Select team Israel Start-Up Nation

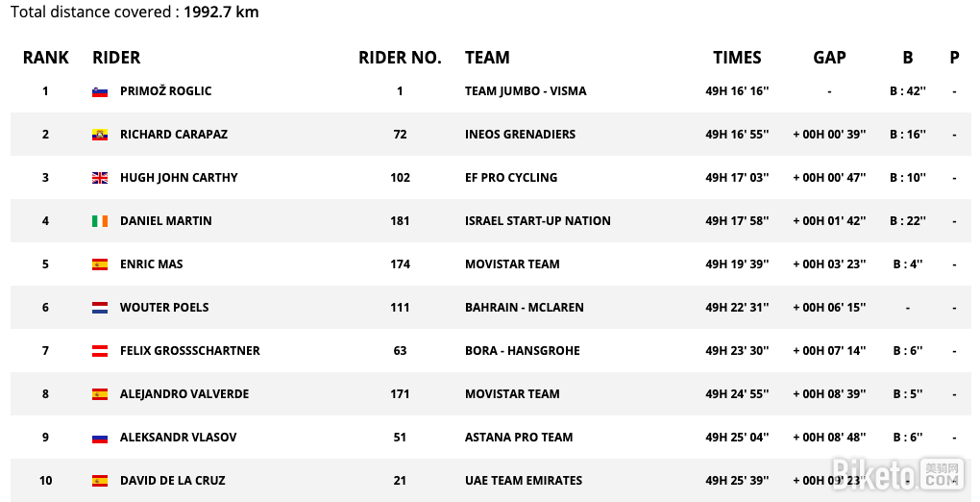(x=537, y=221)
